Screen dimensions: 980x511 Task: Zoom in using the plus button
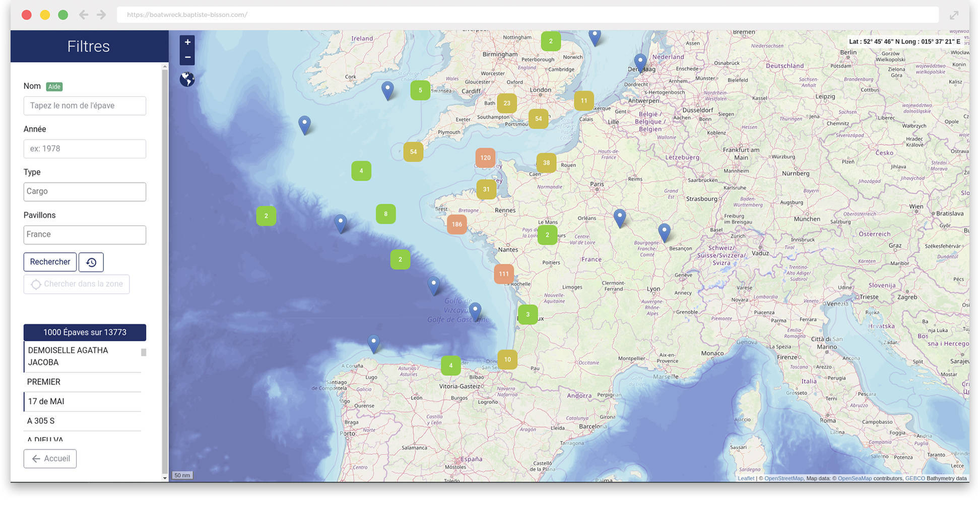(187, 42)
